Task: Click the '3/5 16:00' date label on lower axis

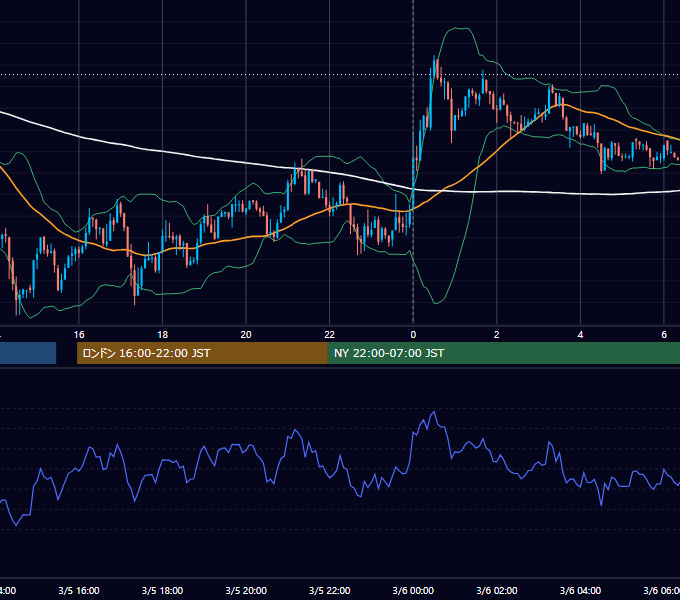Action: pos(79,590)
